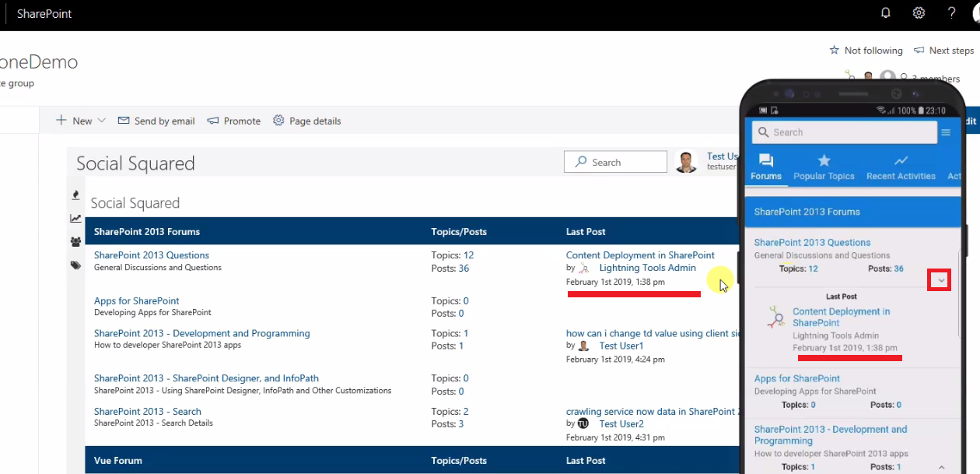Click the Help question mark icon
Image resolution: width=980 pixels, height=474 pixels.
[x=951, y=13]
